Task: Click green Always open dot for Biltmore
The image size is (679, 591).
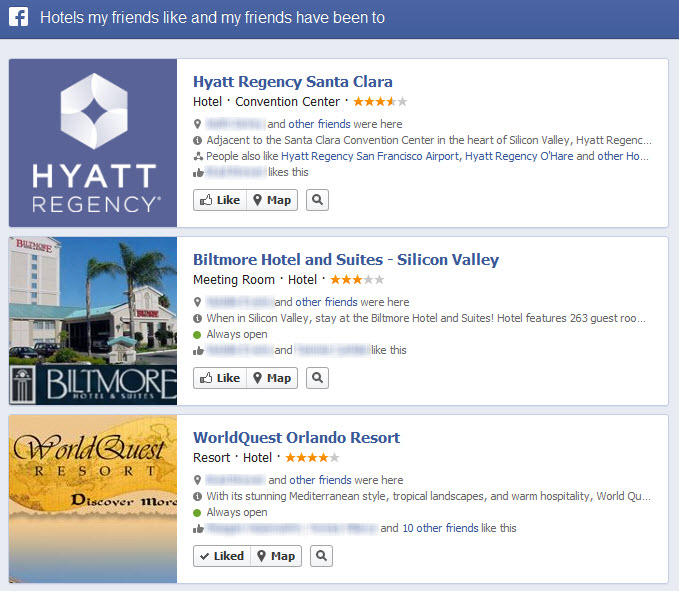Action: coord(197,335)
